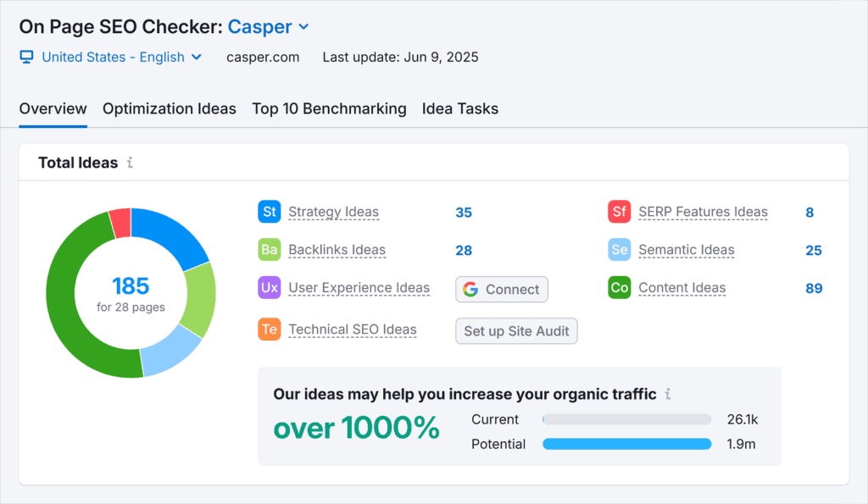Click the Strategy Ideas badge icon
The width and height of the screenshot is (868, 504).
point(269,212)
